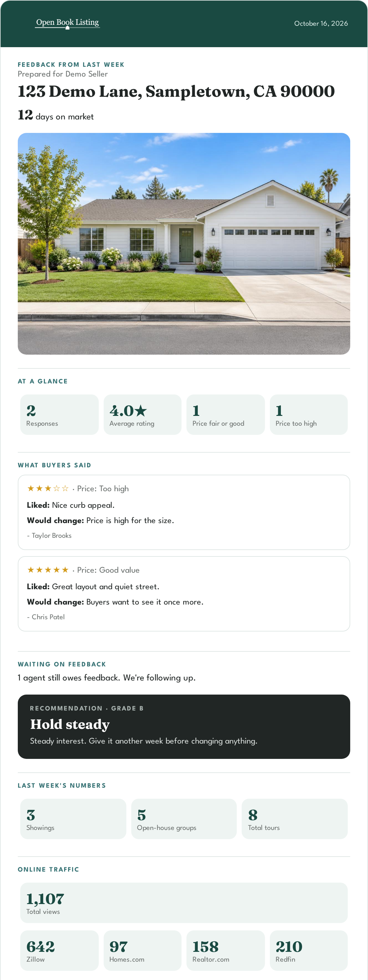Click Taylor Brooks' three-star rating
This screenshot has width=368, height=980.
coord(48,488)
